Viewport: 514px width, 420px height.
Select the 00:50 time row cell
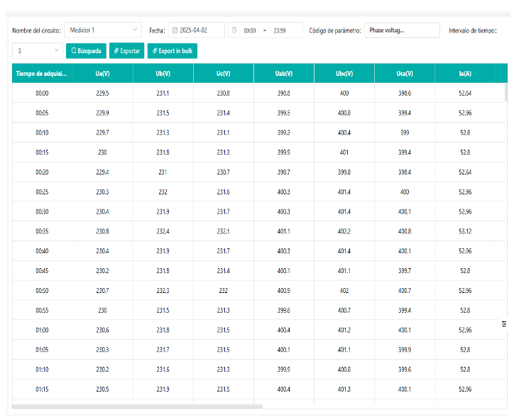click(x=42, y=291)
